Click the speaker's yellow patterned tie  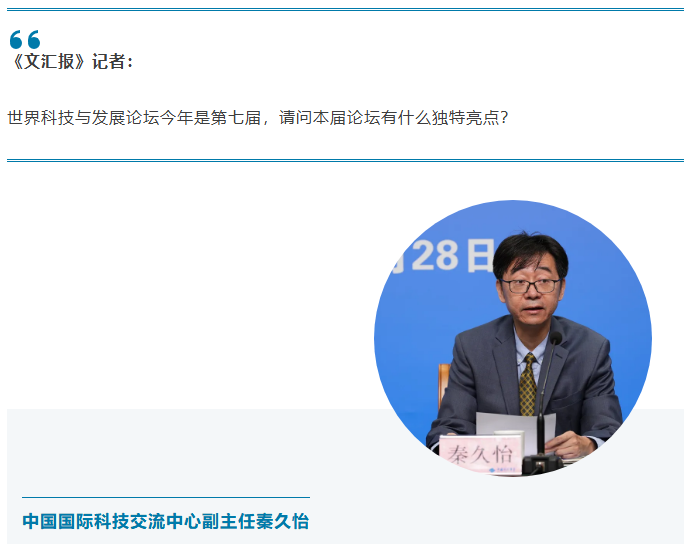[x=528, y=384]
